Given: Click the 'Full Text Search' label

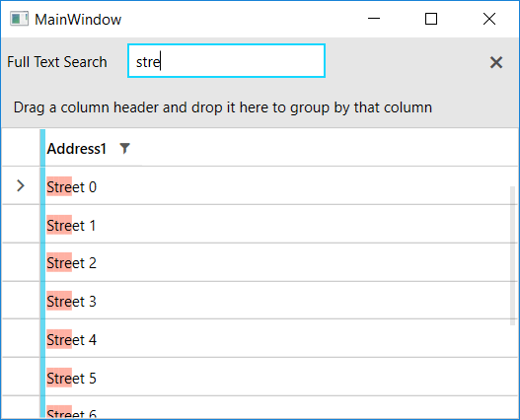Looking at the screenshot, I should point(57,62).
